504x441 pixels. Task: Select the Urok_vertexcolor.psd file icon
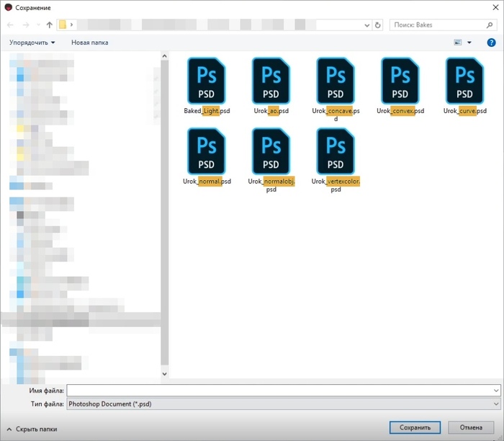pyautogui.click(x=336, y=151)
